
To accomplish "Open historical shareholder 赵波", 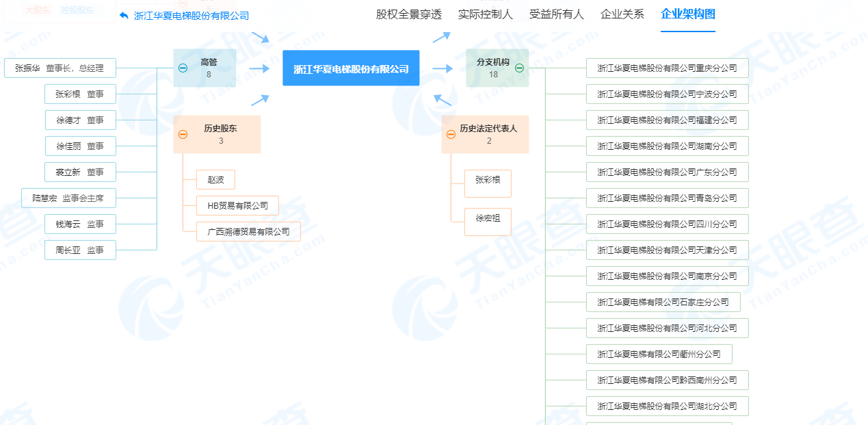I will 215,180.
